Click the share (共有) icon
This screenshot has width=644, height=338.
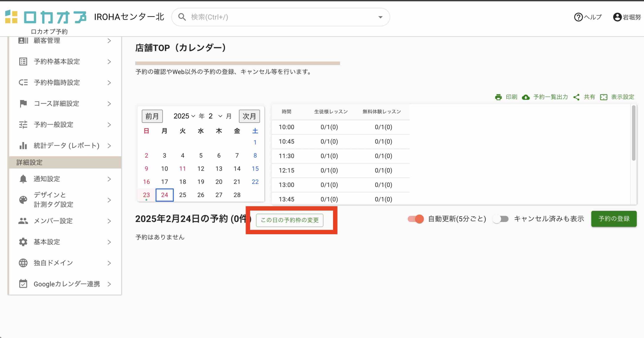[x=576, y=97]
